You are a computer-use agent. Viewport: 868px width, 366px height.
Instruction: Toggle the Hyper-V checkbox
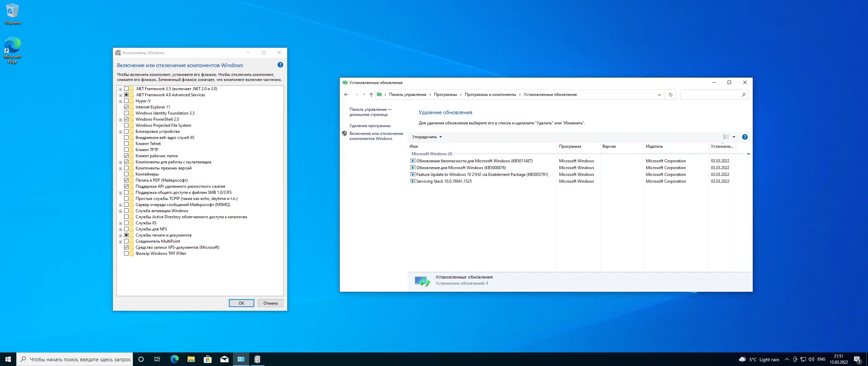(126, 101)
